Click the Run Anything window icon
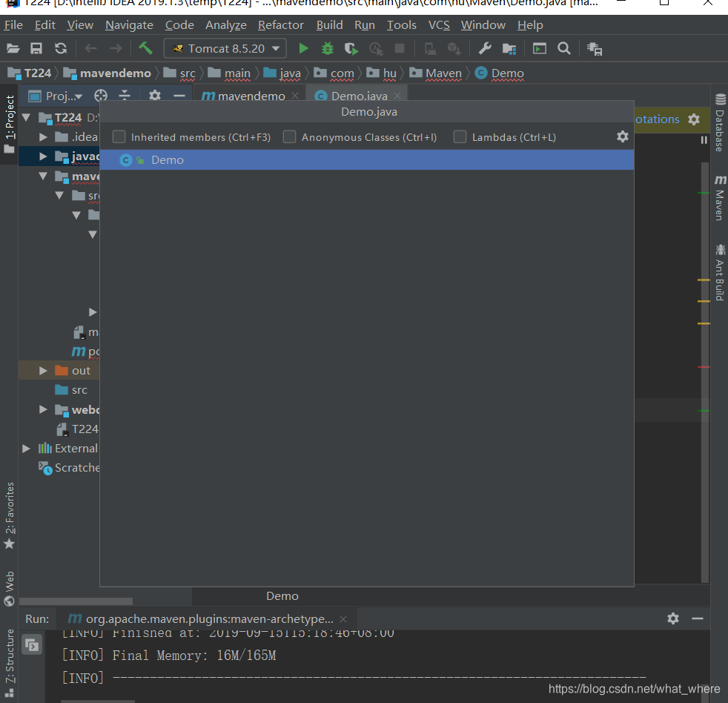 click(540, 48)
